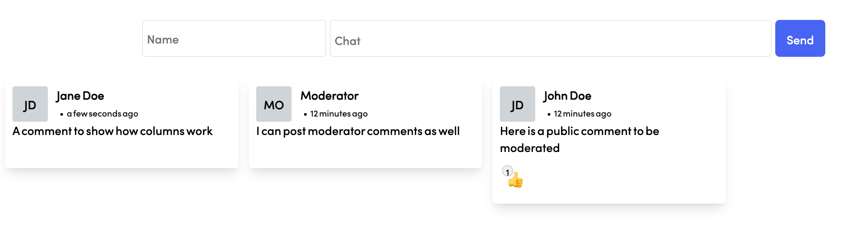Click Jane Doe's JD avatar

pos(30,104)
